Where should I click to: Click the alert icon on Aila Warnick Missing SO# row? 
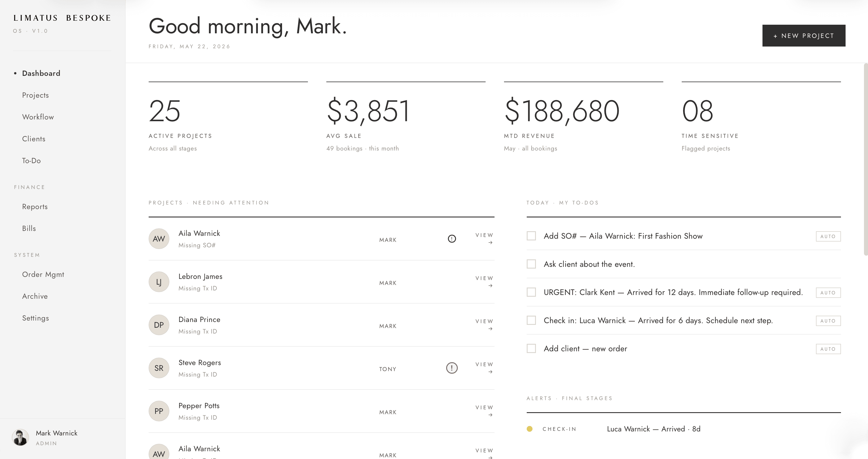click(x=451, y=239)
